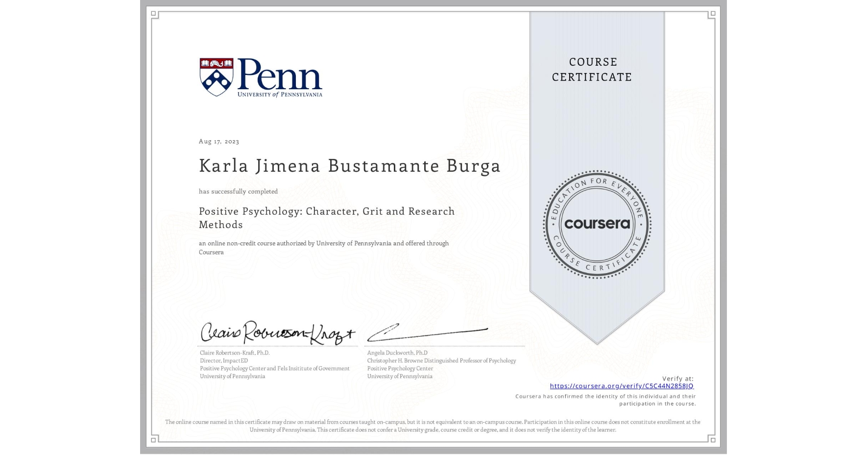Click Claire Robertson-Kraft's handwritten signature
868x455 pixels.
(x=277, y=333)
